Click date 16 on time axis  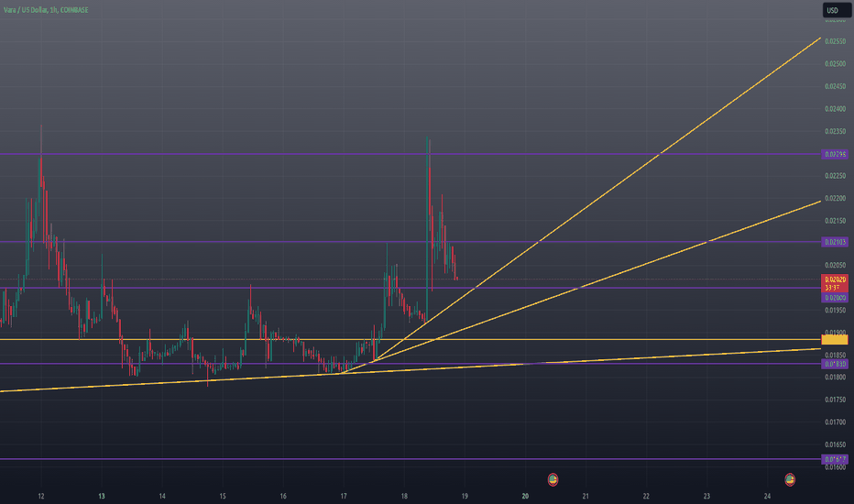coord(283,496)
